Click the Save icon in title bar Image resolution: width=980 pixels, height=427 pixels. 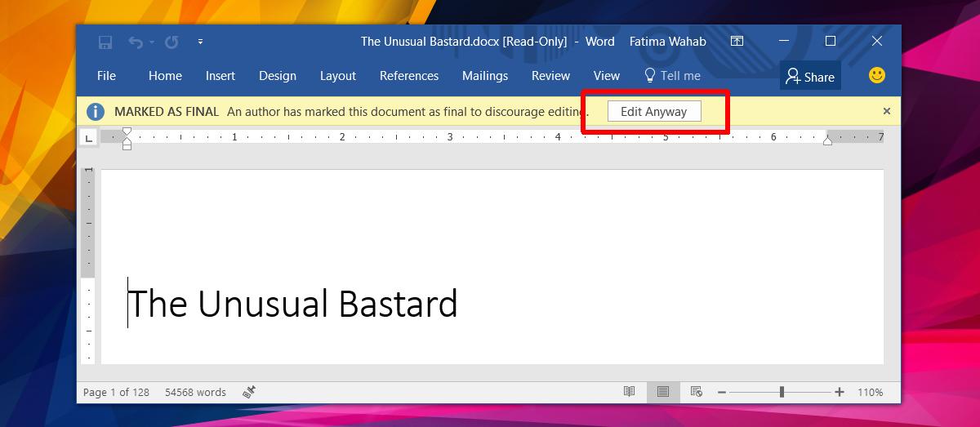pos(105,42)
